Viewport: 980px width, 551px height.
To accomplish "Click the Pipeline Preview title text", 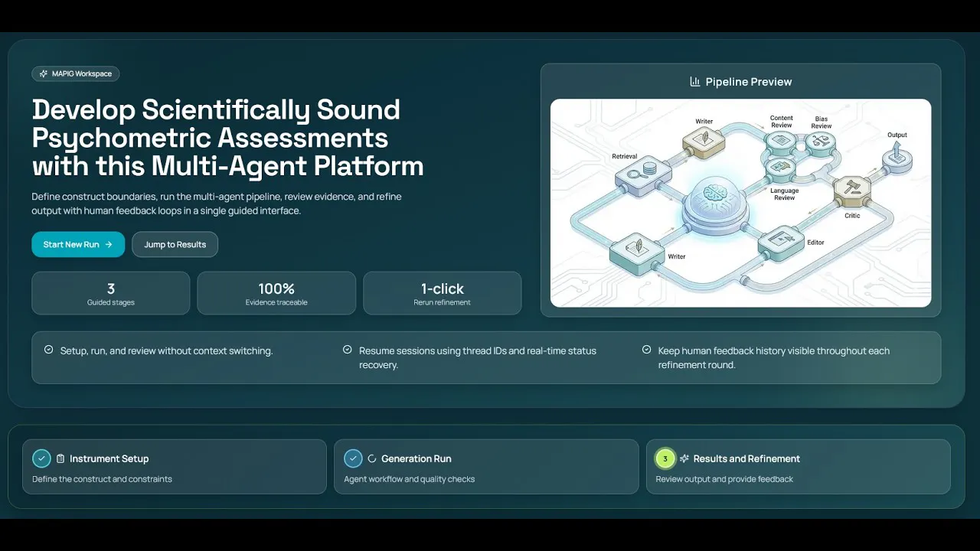I will pos(749,82).
